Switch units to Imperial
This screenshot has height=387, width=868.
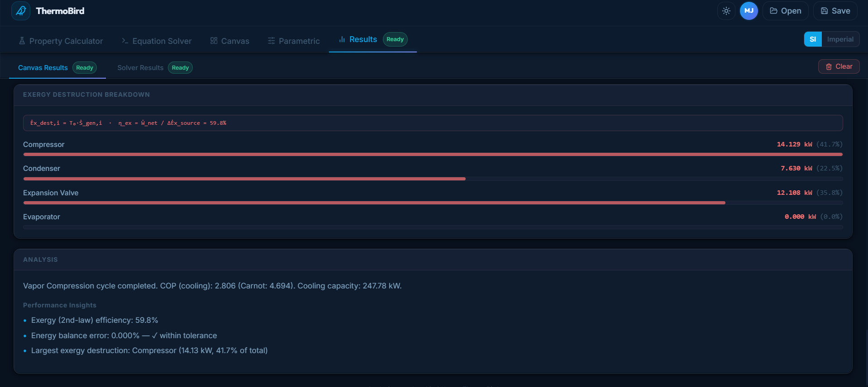(840, 39)
